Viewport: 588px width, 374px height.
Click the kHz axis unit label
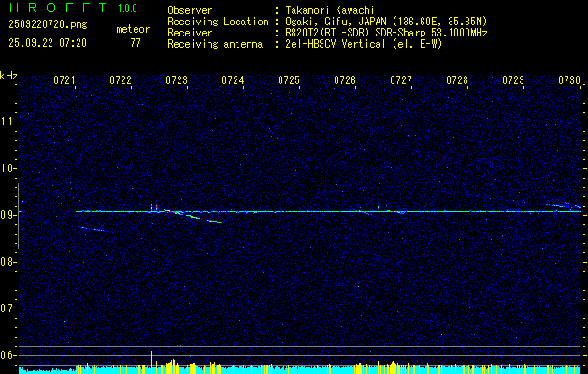pos(8,76)
